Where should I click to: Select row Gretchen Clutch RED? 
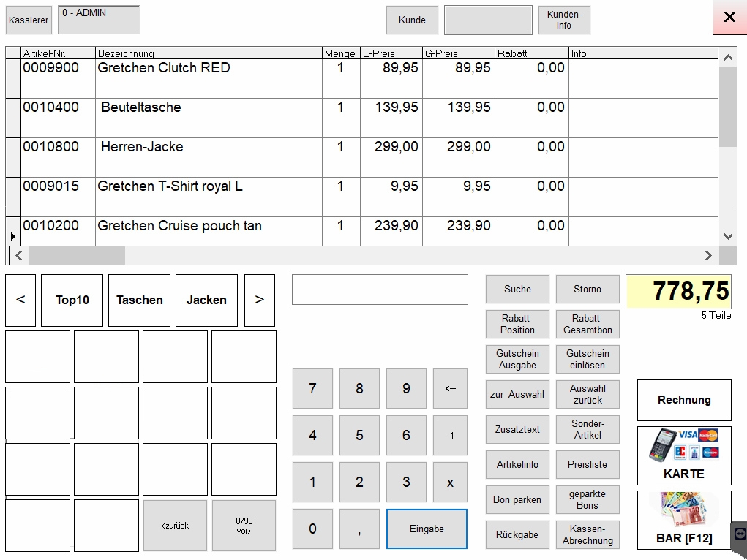(362, 78)
